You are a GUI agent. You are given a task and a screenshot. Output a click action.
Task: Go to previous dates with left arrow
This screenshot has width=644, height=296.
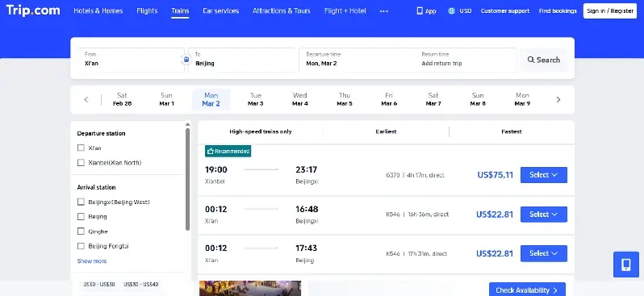pos(86,99)
